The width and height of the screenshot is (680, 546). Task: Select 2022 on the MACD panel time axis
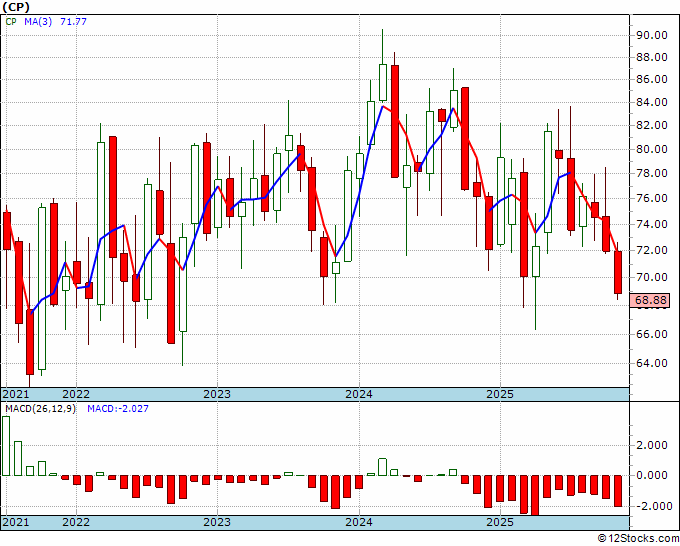[x=76, y=522]
